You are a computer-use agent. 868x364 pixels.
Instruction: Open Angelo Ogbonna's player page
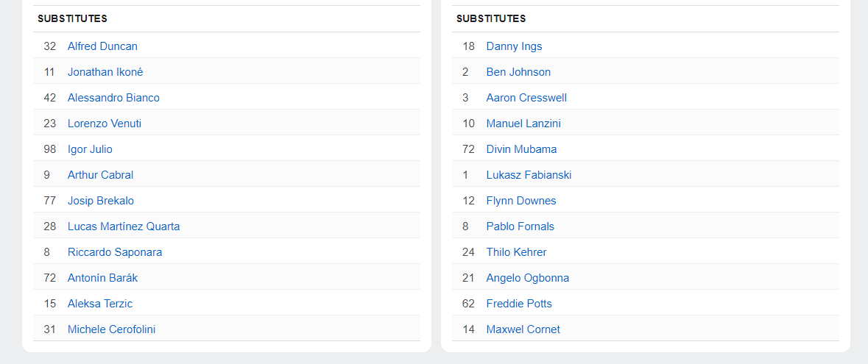[527, 278]
